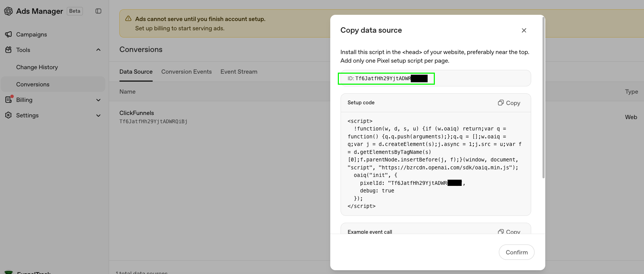Screen dimensions: 644x274
Task: Click the 'Copy data source' dialog title
Action: tap(371, 30)
